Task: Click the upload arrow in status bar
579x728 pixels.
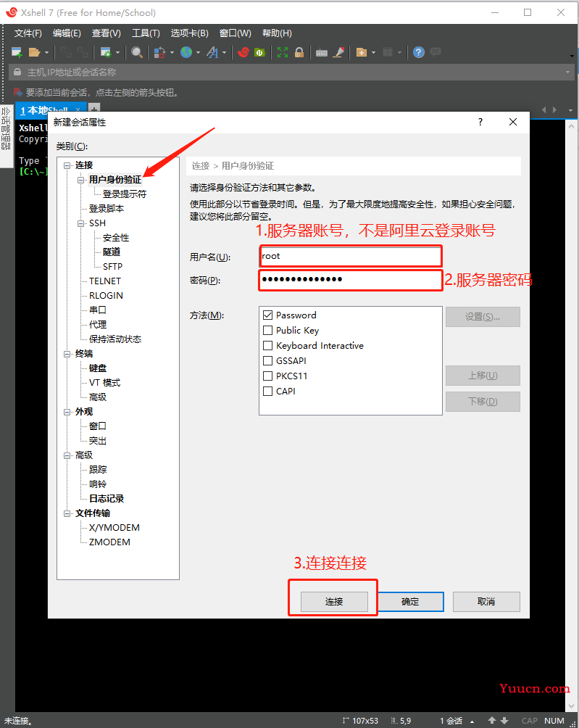Action: (x=492, y=721)
